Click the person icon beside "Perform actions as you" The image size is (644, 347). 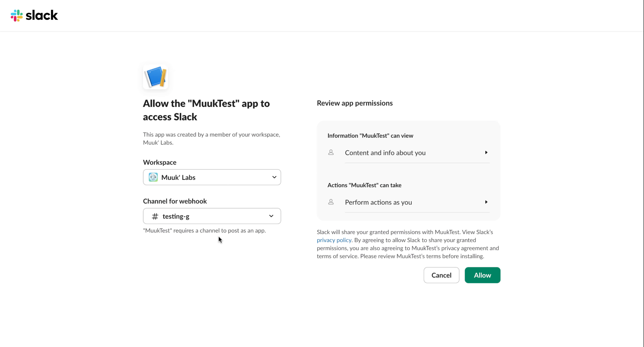(331, 202)
